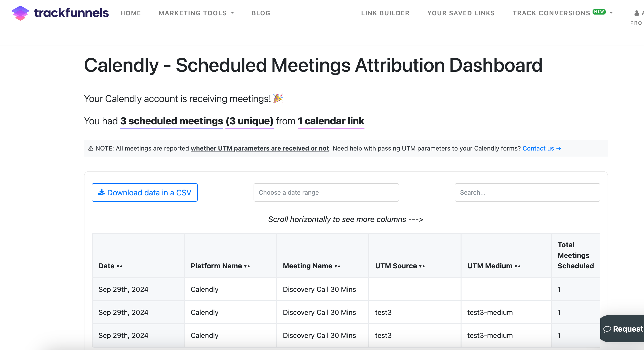
Task: Click the NEW badge beside Track Conversions
Action: 599,12
